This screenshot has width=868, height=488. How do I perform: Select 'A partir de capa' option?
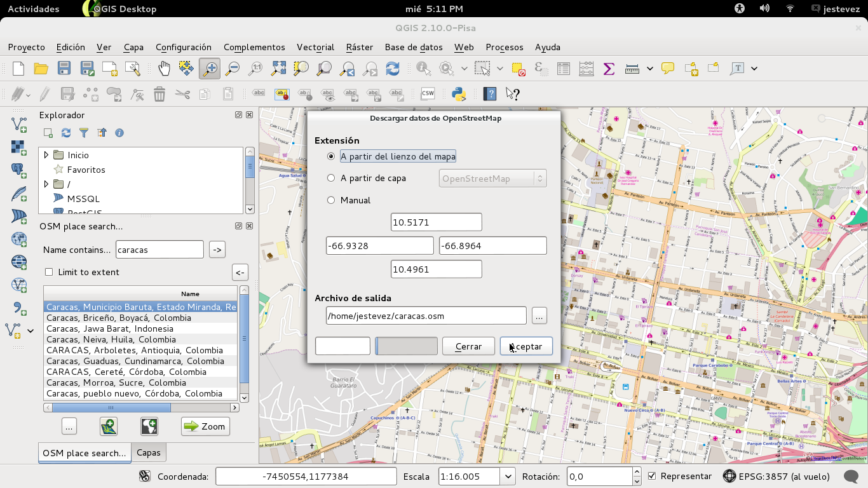click(331, 179)
